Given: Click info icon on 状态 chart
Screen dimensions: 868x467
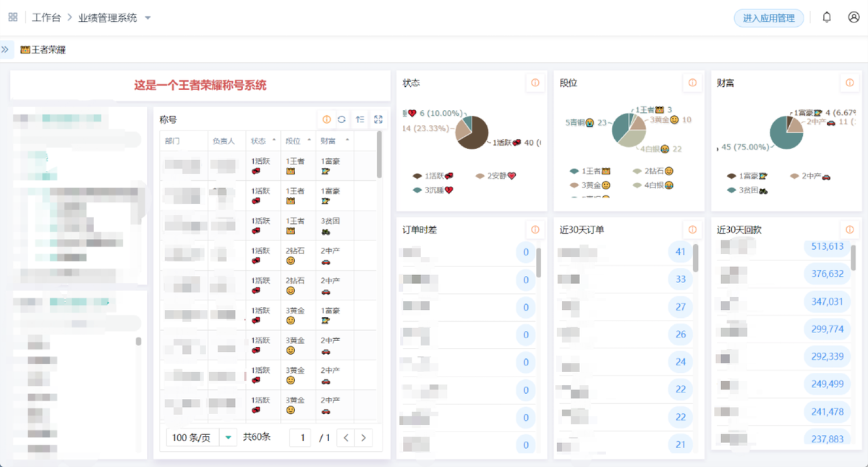Looking at the screenshot, I should pyautogui.click(x=535, y=83).
